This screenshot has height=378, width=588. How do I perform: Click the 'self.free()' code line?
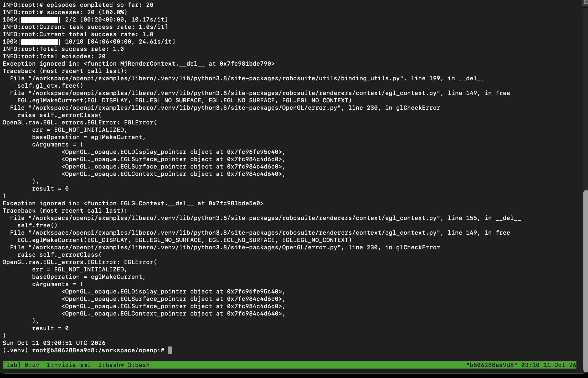coord(38,225)
